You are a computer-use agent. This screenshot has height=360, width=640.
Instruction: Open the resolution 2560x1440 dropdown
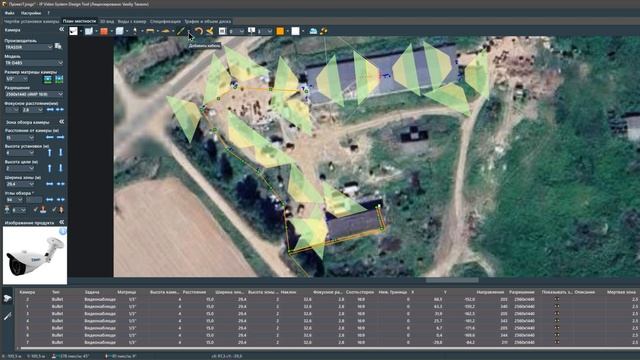(x=34, y=94)
